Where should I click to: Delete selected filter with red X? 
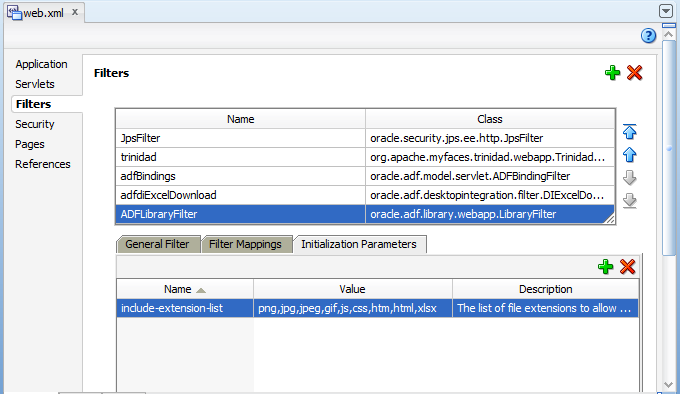634,73
